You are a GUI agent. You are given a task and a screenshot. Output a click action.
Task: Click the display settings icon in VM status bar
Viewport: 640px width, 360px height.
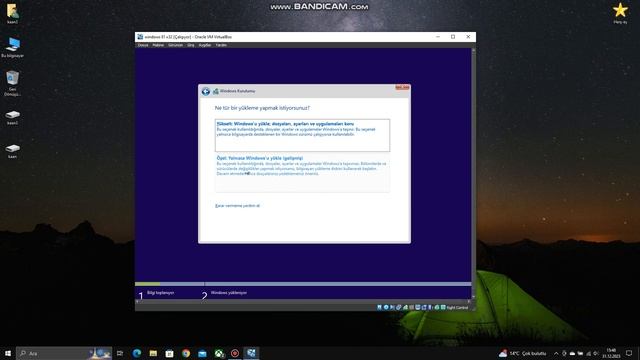pyautogui.click(x=418, y=307)
